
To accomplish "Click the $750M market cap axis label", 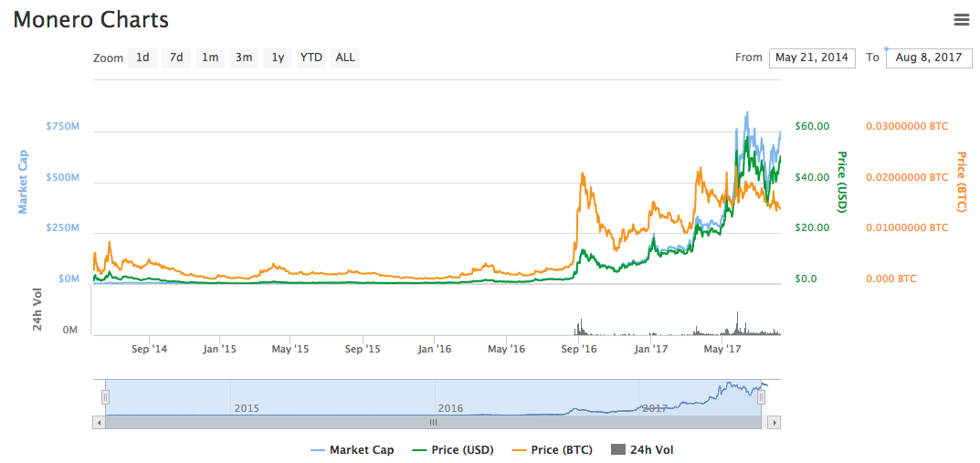I will (x=62, y=126).
